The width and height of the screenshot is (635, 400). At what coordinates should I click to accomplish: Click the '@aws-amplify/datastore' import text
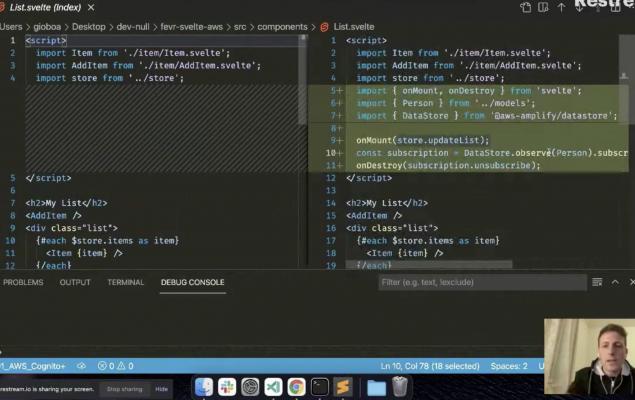click(x=551, y=116)
